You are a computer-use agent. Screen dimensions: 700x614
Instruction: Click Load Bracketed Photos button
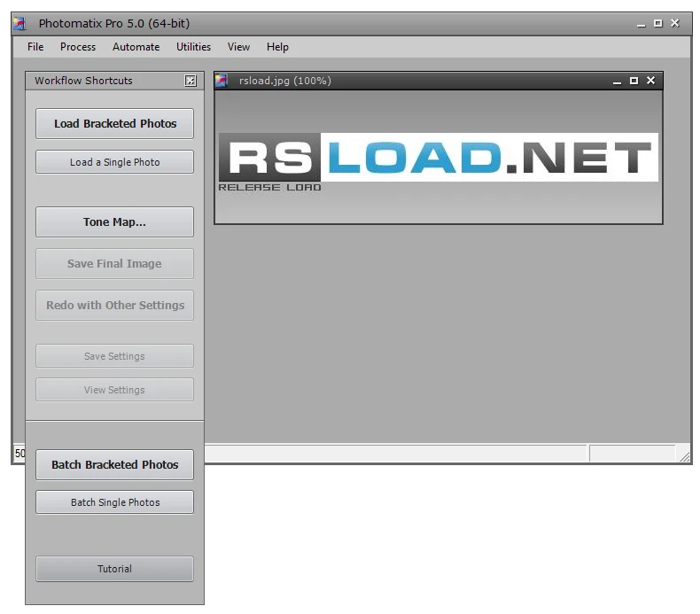tap(114, 124)
